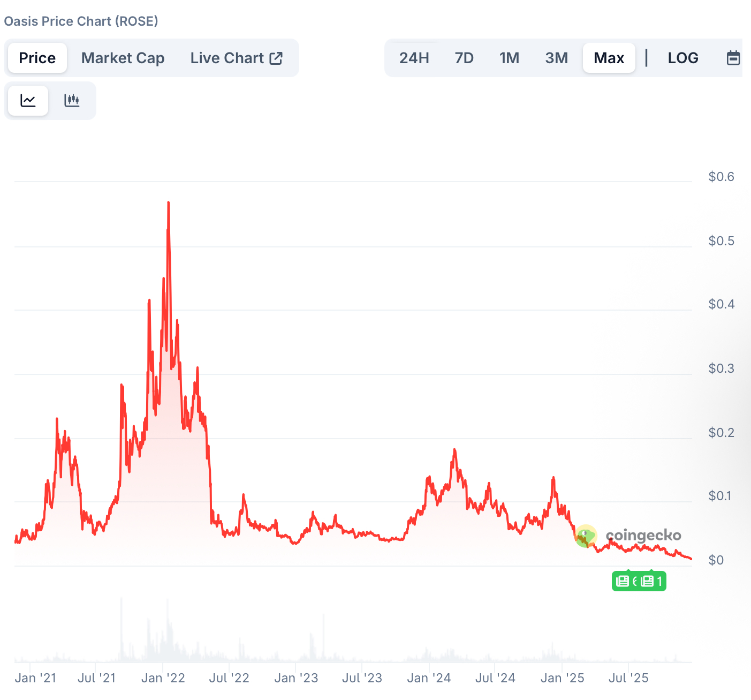Click the Oasis Price Chart (ROSE) heading
The width and height of the screenshot is (751, 700).
[x=81, y=21]
